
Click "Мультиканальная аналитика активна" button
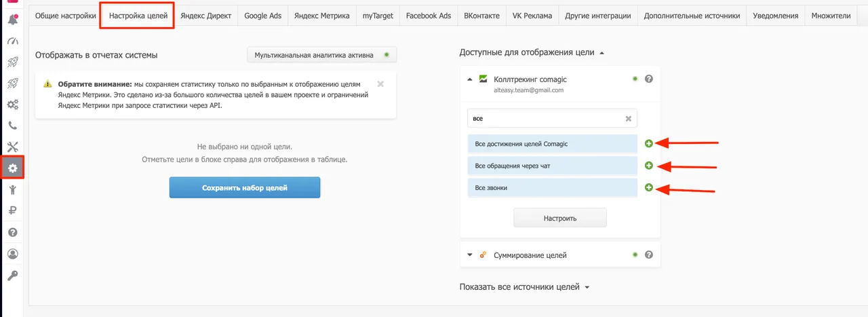pos(321,55)
